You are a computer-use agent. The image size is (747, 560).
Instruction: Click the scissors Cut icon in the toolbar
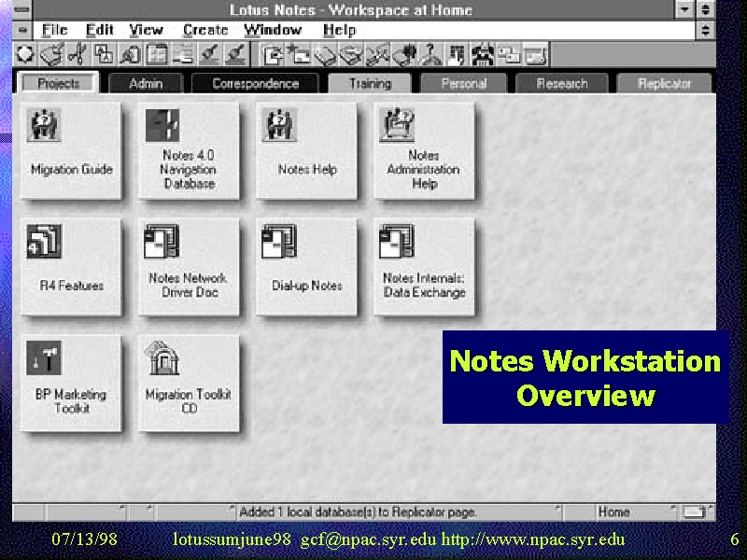click(78, 54)
